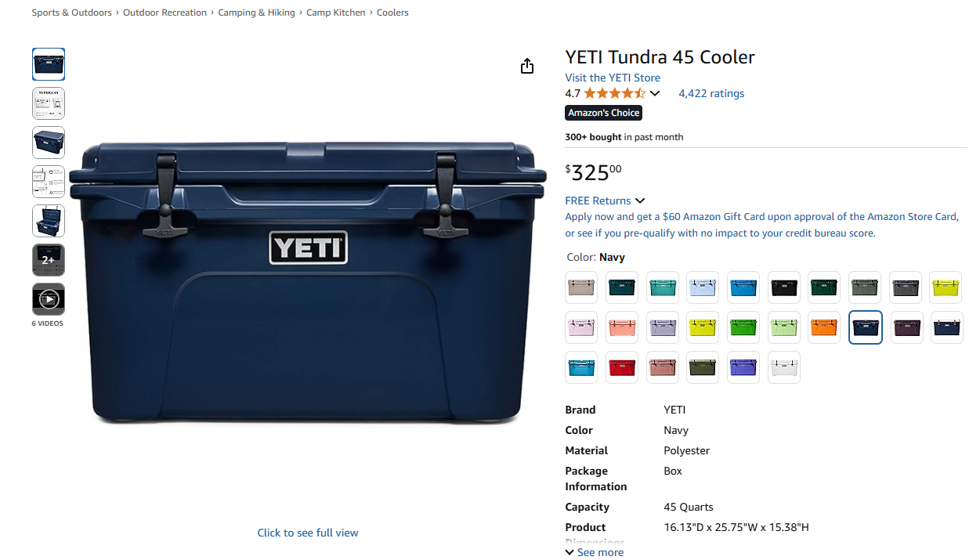Viewport: 980px width, 560px height.
Task: Pick the white cooler color swatch
Action: (x=784, y=367)
